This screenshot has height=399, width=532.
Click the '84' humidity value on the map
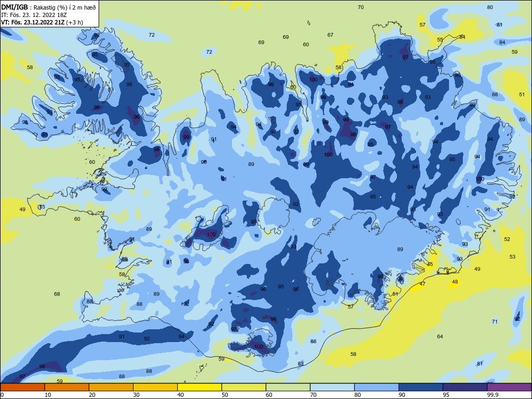coord(502,43)
